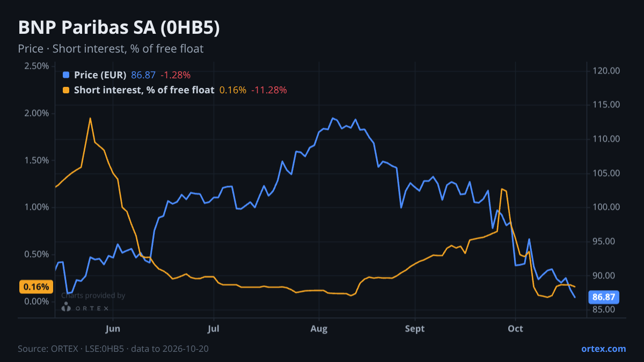Click the ORTEX logo icon
This screenshot has width=644, height=362.
point(66,307)
